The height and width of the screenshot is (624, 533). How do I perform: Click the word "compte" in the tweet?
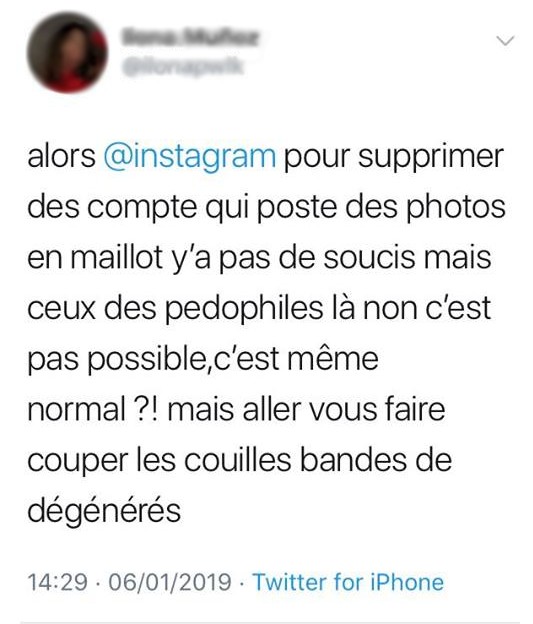(x=142, y=208)
